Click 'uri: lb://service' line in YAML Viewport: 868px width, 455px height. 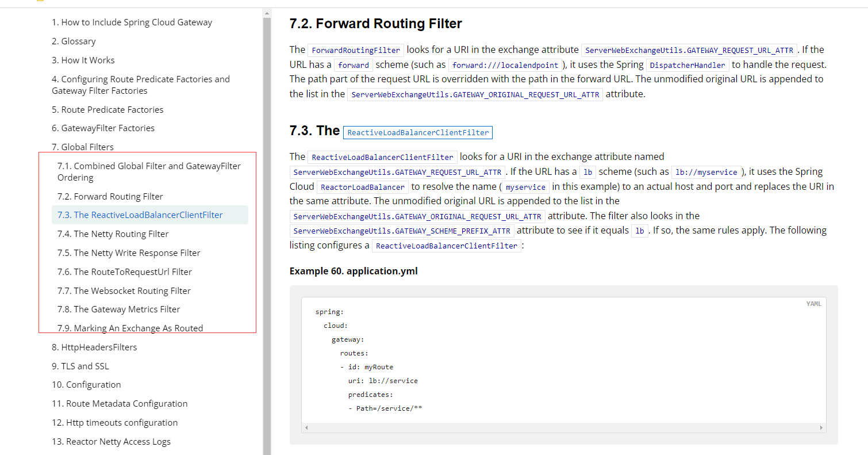(383, 381)
